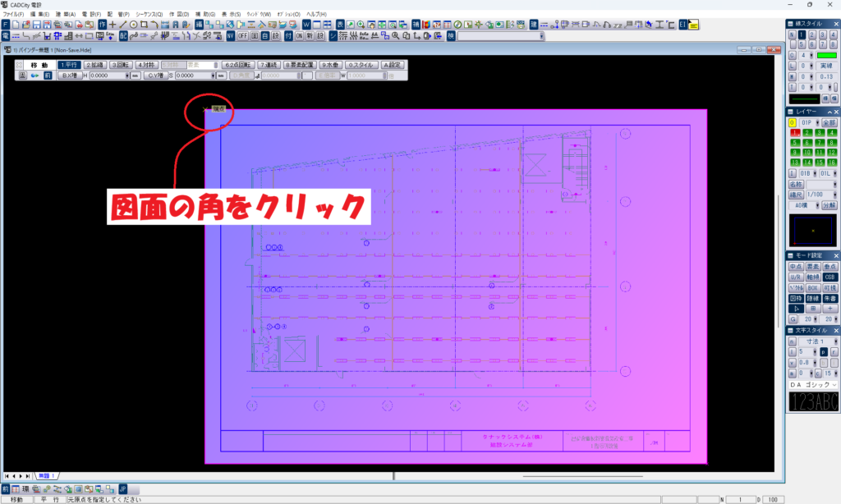Select the 2.拡縮 scale option
This screenshot has width=841, height=504.
[x=94, y=65]
